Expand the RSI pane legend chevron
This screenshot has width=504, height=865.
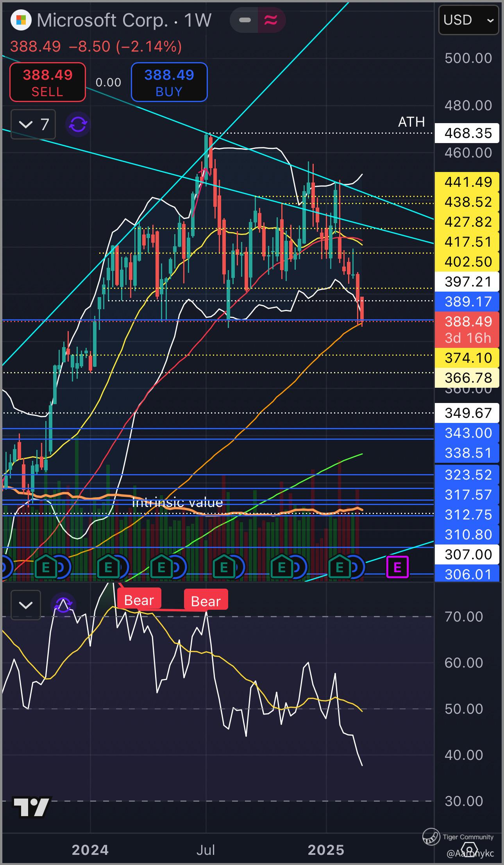click(x=26, y=605)
